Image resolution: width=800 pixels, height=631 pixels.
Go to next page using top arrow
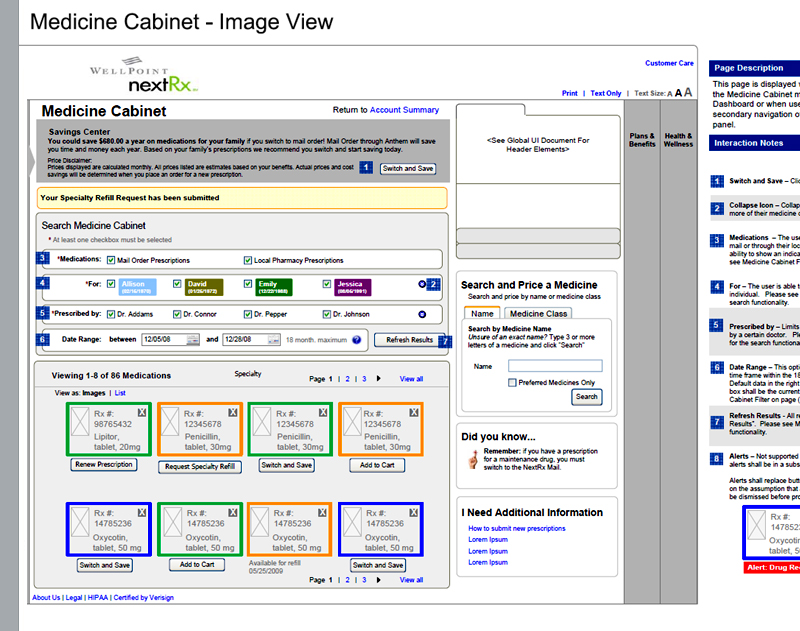point(378,379)
